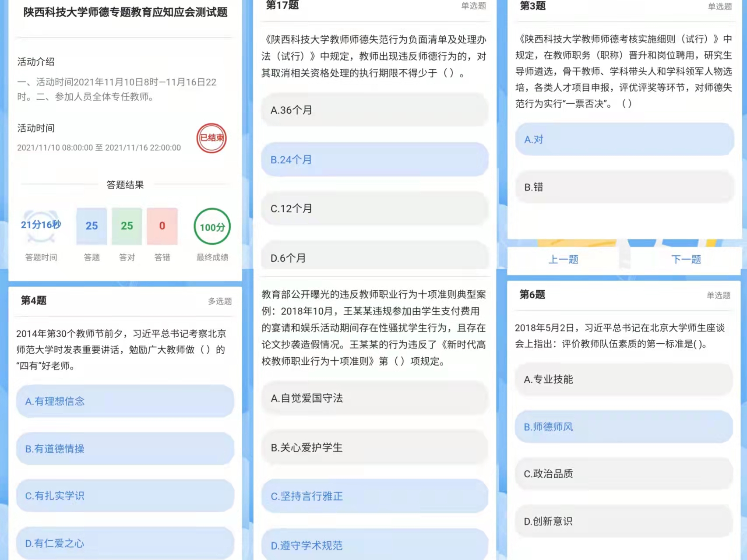Viewport: 747px width, 560px height.
Task: Click the green 100分 final score circle
Action: [212, 227]
